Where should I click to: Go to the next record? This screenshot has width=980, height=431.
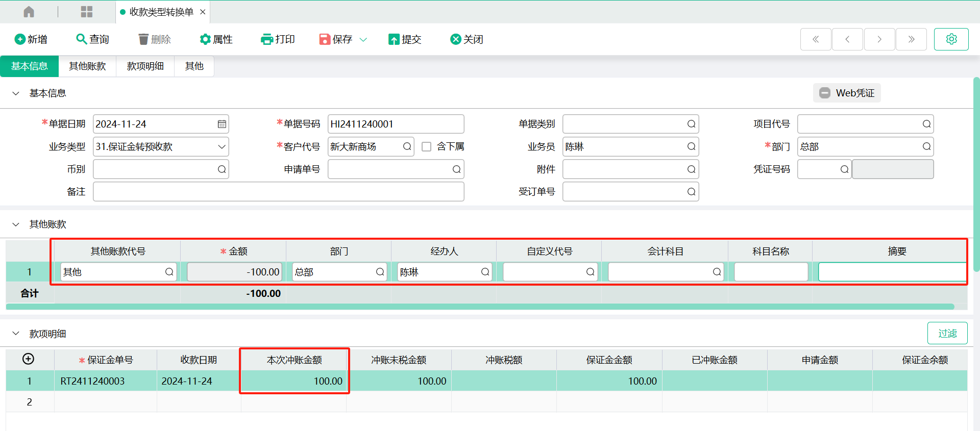click(879, 39)
